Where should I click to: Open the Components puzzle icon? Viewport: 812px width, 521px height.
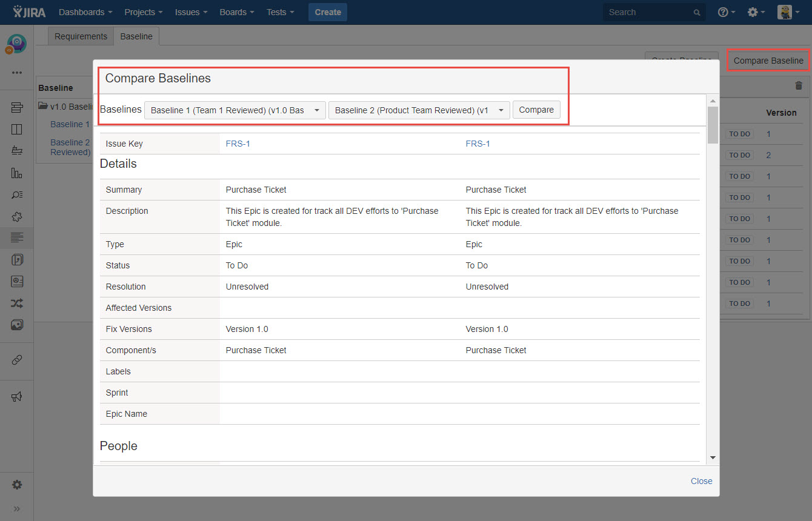(17, 216)
